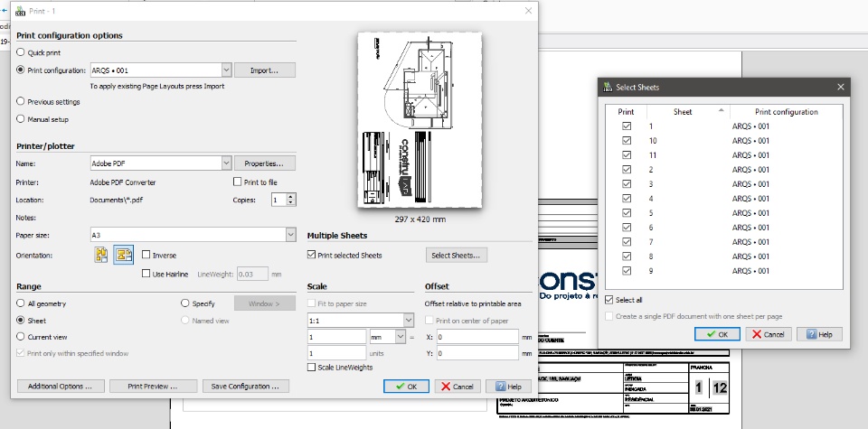Screen dimensions: 868x429
Task: Click the Import... button
Action: (x=265, y=70)
